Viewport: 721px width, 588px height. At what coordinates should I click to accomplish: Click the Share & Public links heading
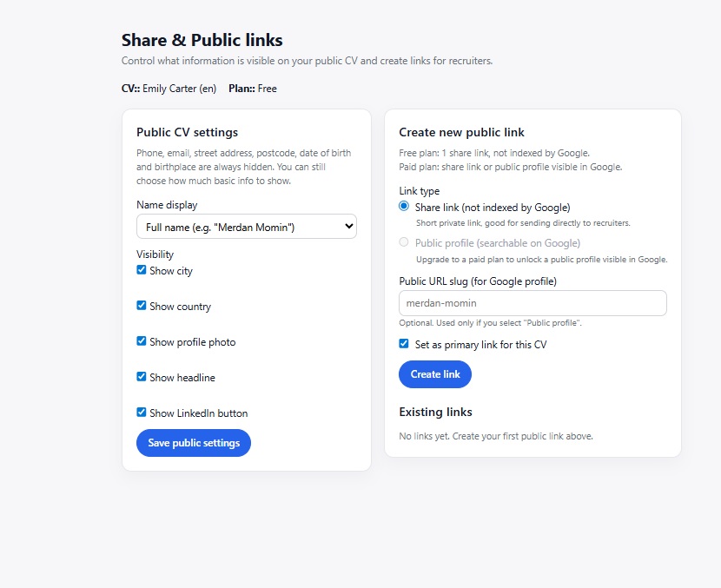[x=202, y=40]
